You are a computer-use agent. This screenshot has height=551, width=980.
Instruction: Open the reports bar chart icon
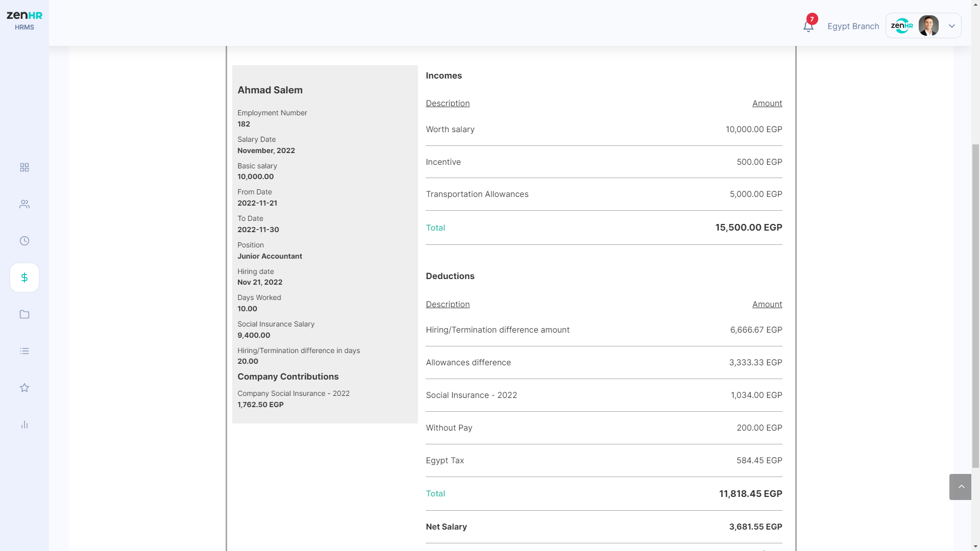click(x=24, y=424)
